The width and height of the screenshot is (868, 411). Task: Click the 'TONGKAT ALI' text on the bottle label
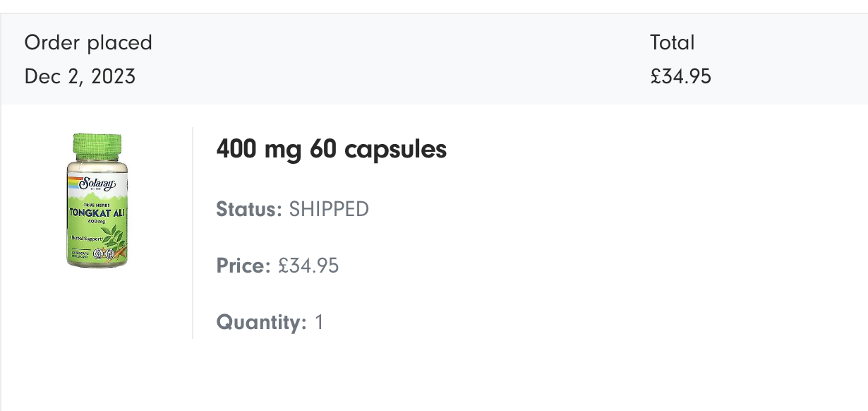pyautogui.click(x=97, y=213)
